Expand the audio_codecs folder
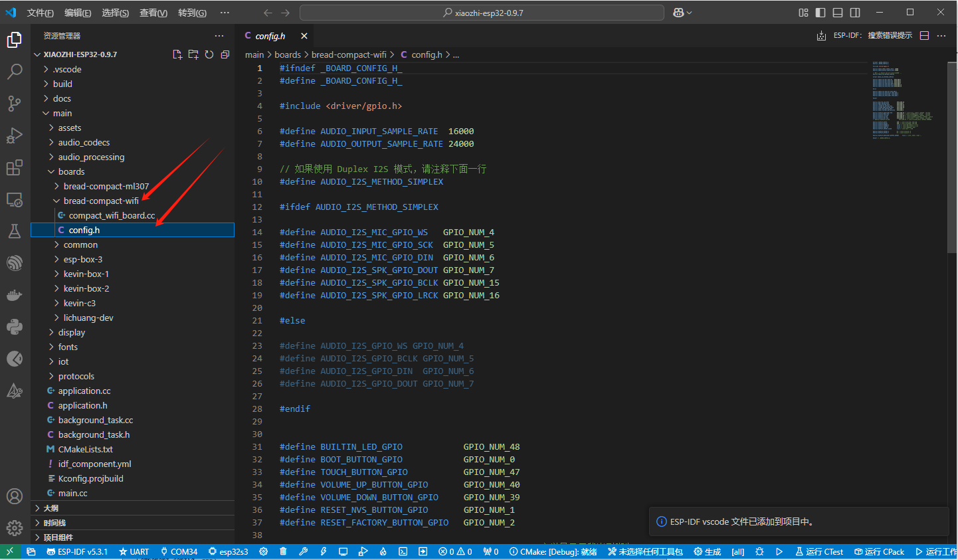This screenshot has height=560, width=958. pyautogui.click(x=84, y=142)
